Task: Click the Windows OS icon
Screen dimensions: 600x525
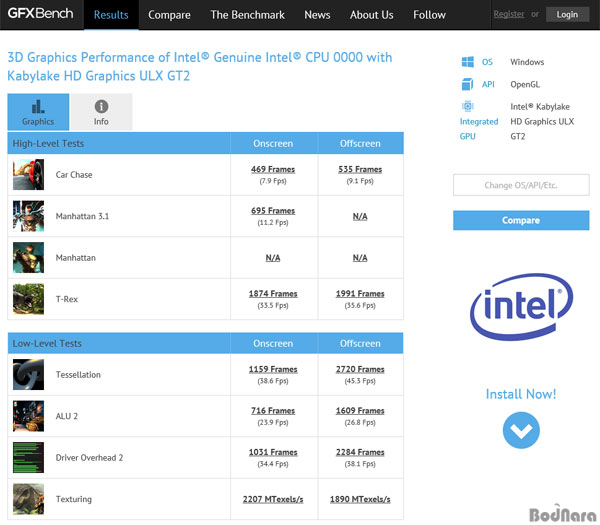Action: click(468, 62)
